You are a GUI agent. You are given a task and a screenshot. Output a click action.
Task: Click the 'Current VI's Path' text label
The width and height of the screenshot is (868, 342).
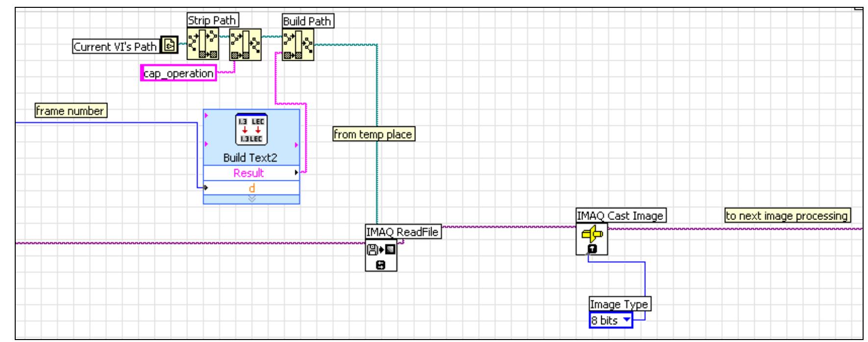[116, 47]
